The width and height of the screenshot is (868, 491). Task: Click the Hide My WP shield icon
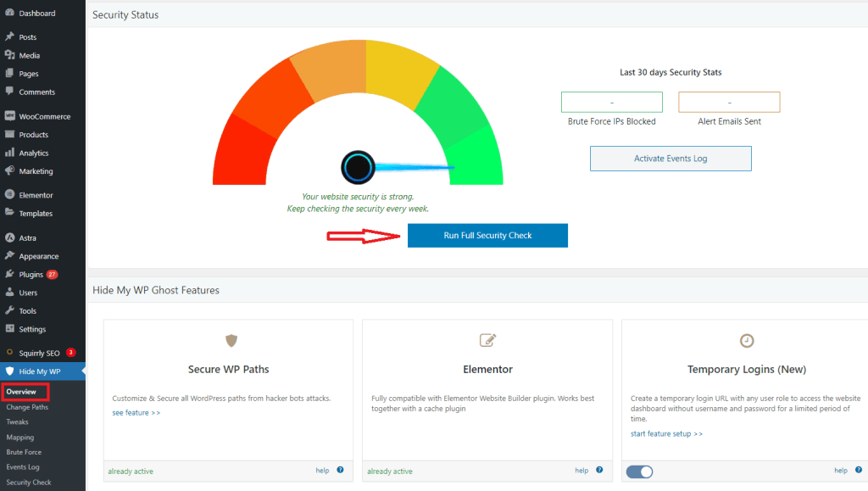tap(9, 371)
